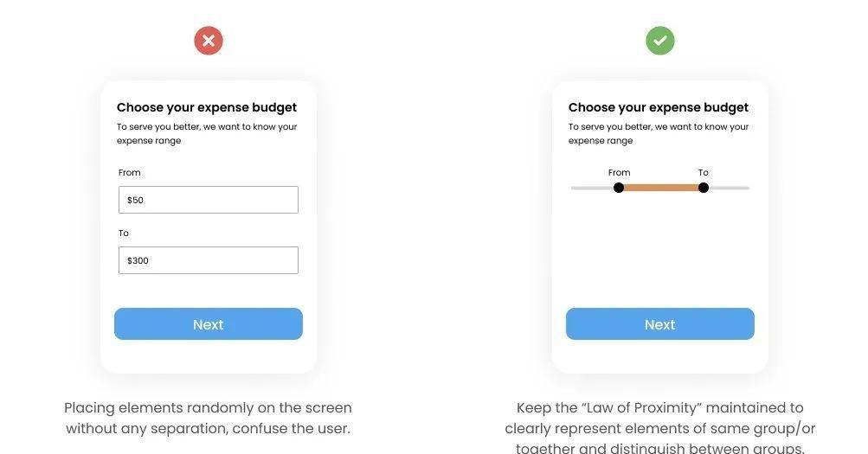Image resolution: width=868 pixels, height=454 pixels.
Task: Select the To slider handle
Action: (x=704, y=188)
